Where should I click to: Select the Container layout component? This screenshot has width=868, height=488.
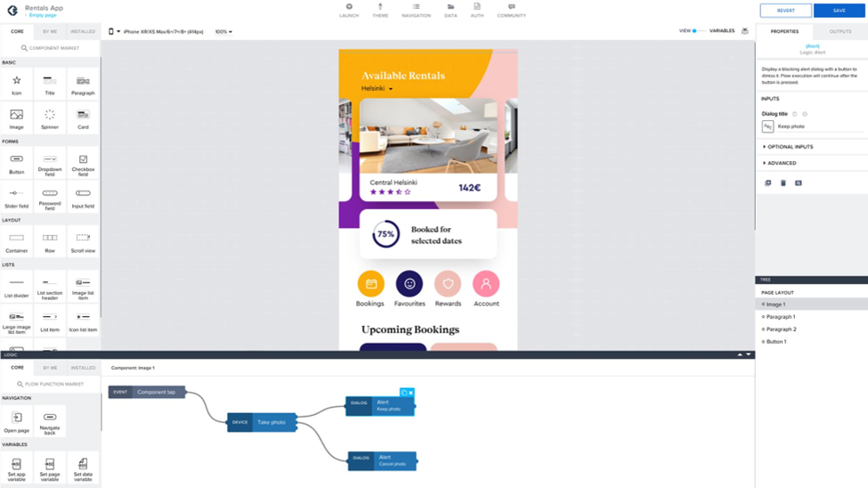(x=17, y=242)
